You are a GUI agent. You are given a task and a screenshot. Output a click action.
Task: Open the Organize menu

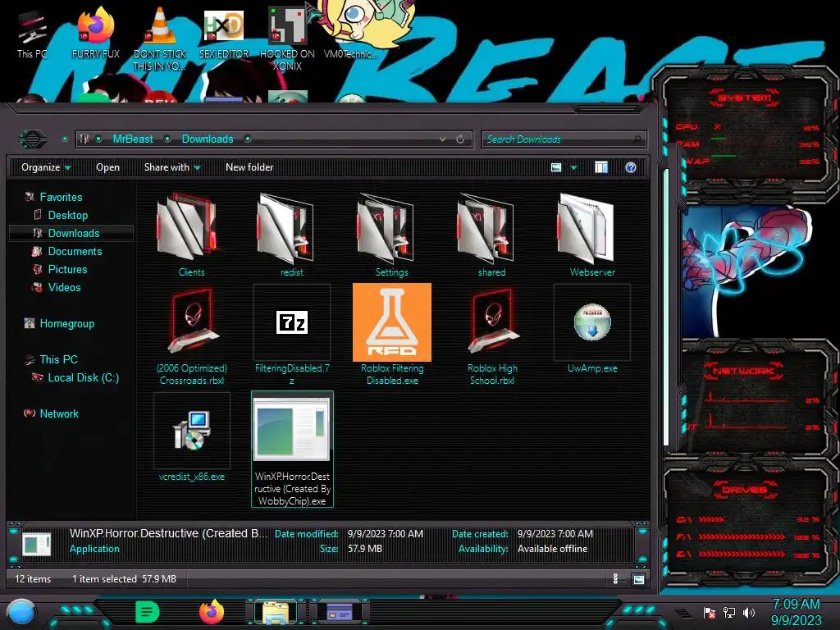pyautogui.click(x=46, y=167)
